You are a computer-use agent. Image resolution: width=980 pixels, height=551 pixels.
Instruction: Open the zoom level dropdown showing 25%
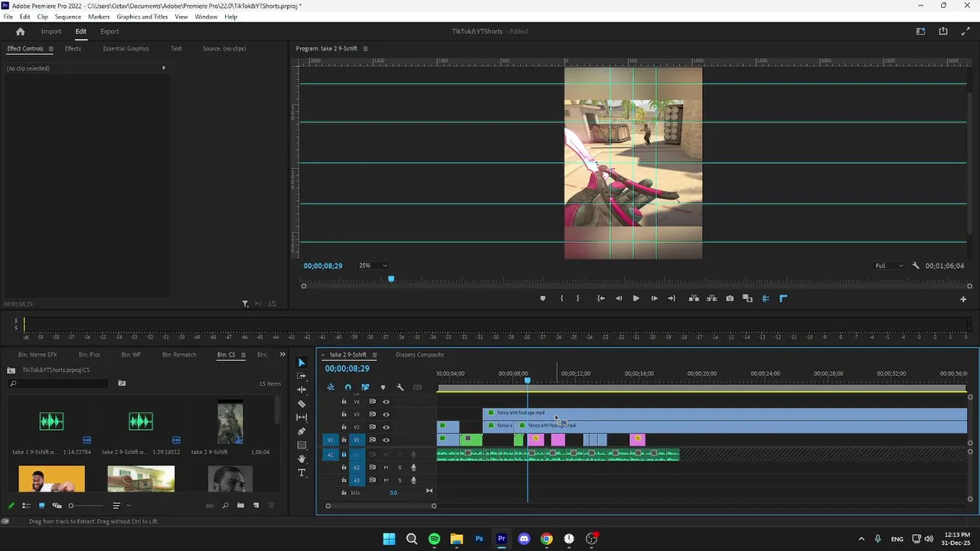tap(374, 266)
